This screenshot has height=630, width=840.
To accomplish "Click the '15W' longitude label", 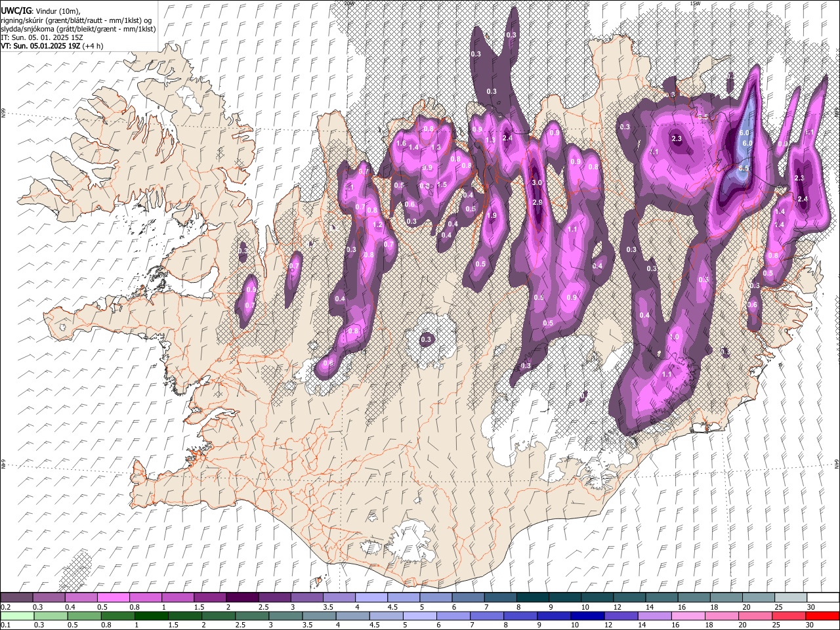I will pos(696,3).
